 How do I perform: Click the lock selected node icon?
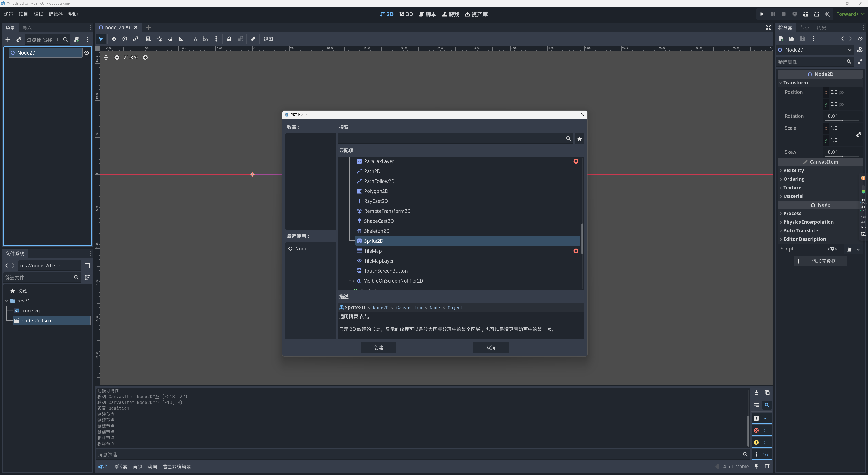click(x=229, y=39)
